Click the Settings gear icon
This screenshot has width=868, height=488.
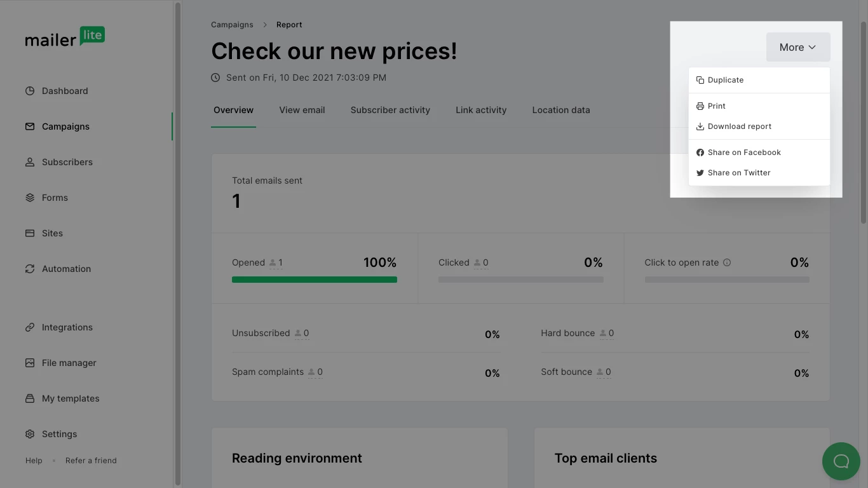pyautogui.click(x=30, y=434)
